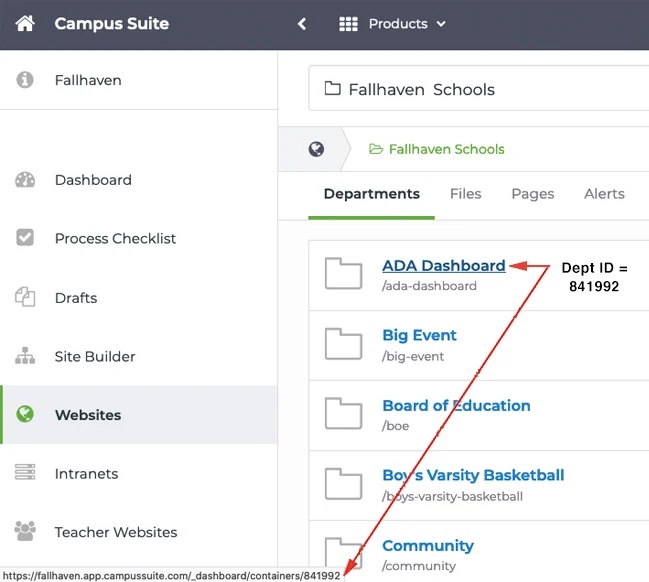Open the Products dropdown menu
This screenshot has width=649, height=582.
click(393, 24)
